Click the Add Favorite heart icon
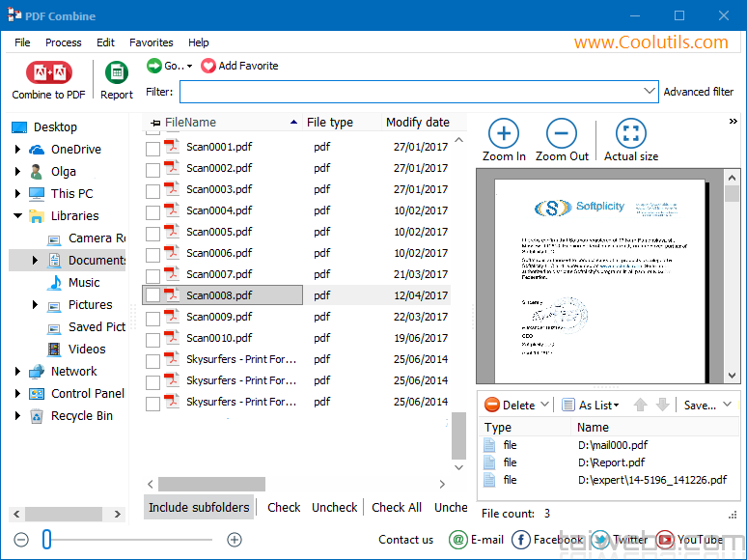The image size is (747, 560). click(x=208, y=66)
